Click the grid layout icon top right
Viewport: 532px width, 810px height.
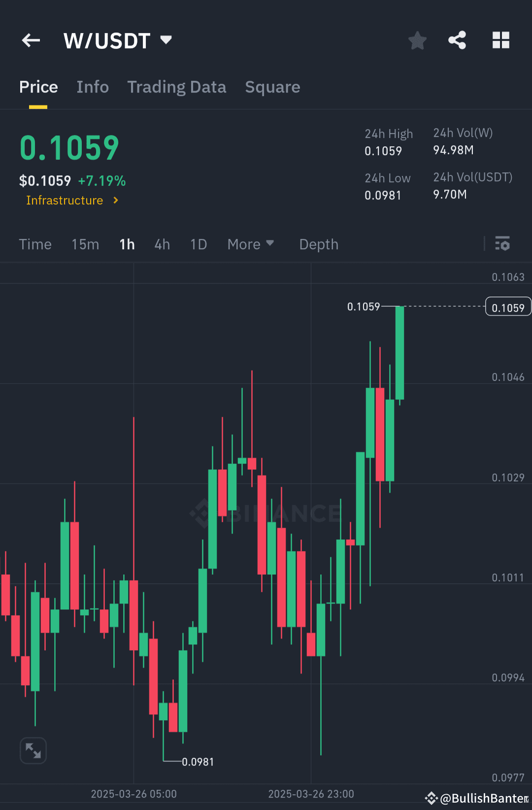click(x=501, y=40)
